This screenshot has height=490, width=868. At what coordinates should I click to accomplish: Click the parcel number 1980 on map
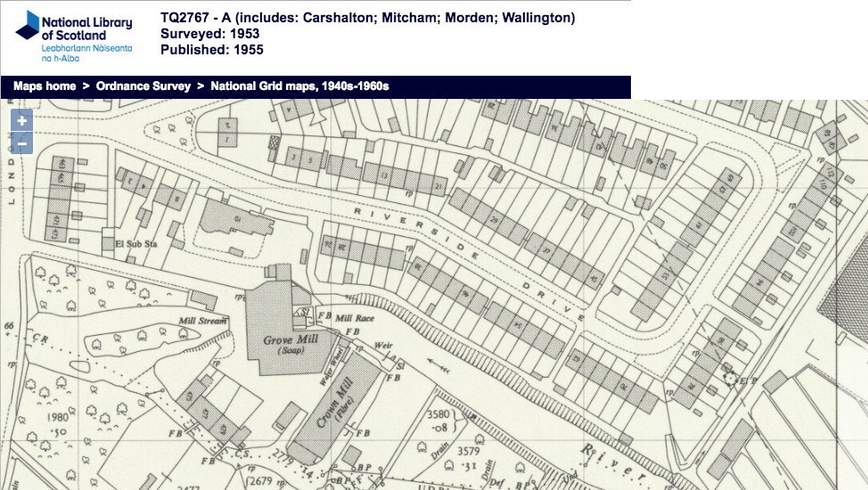pyautogui.click(x=58, y=418)
